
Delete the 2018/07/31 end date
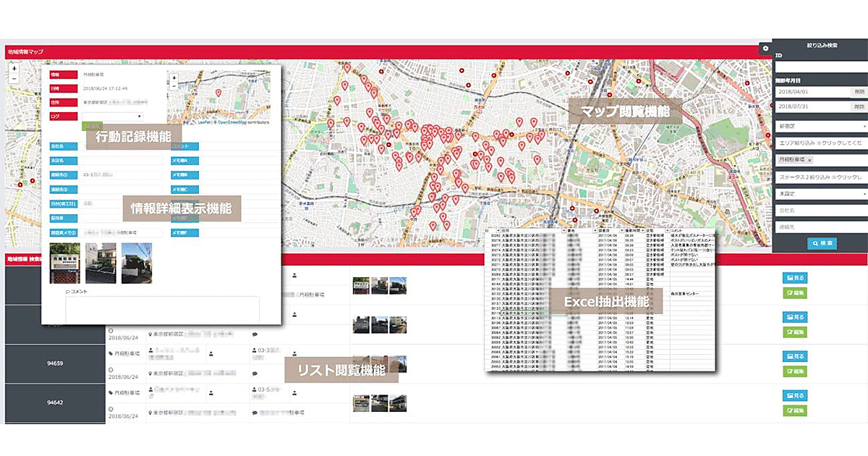859,106
